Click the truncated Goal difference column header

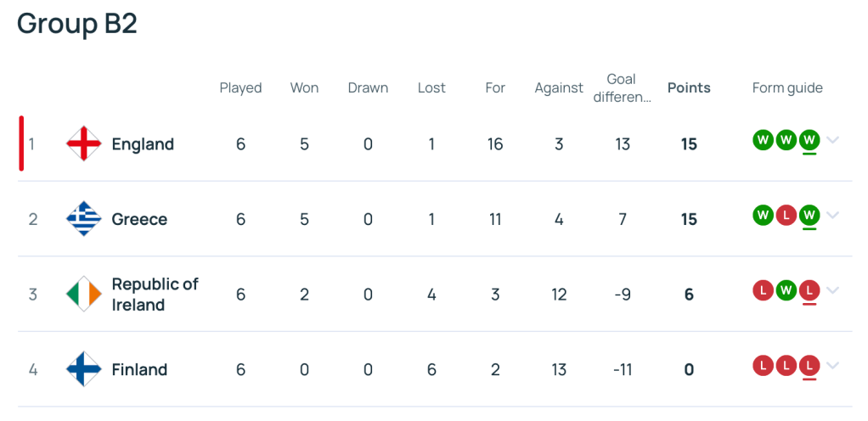(622, 87)
